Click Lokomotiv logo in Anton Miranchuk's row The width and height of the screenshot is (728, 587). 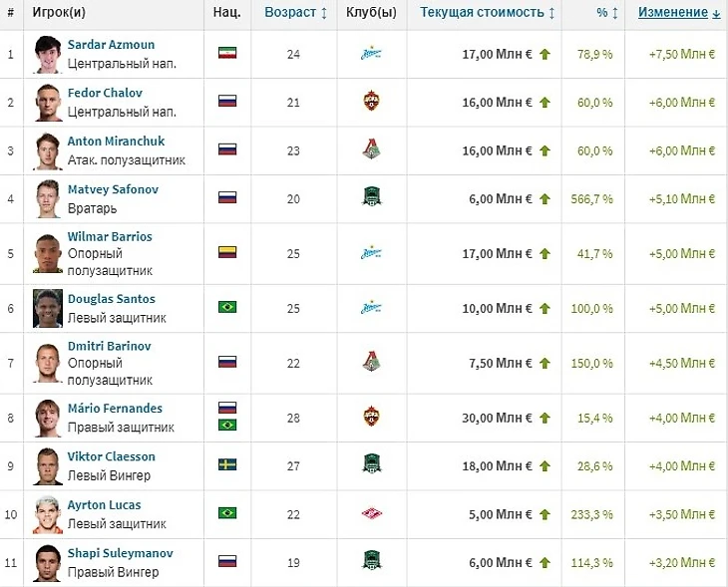coord(371,149)
